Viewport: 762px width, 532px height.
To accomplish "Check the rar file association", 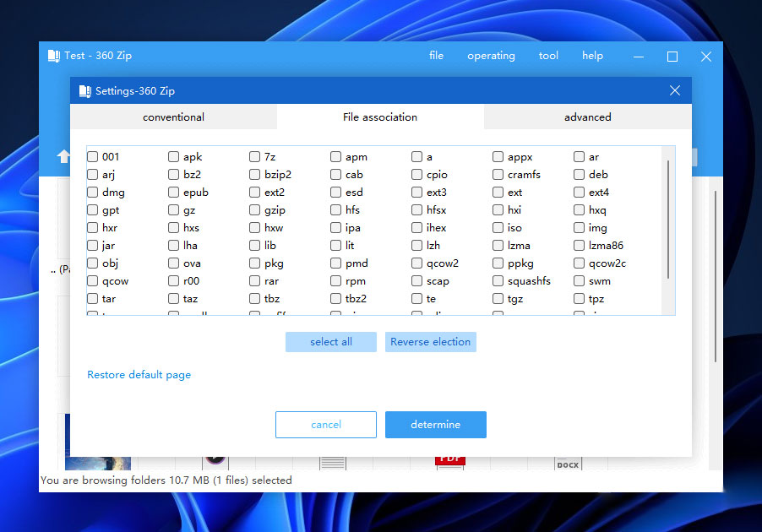I will pyautogui.click(x=254, y=281).
